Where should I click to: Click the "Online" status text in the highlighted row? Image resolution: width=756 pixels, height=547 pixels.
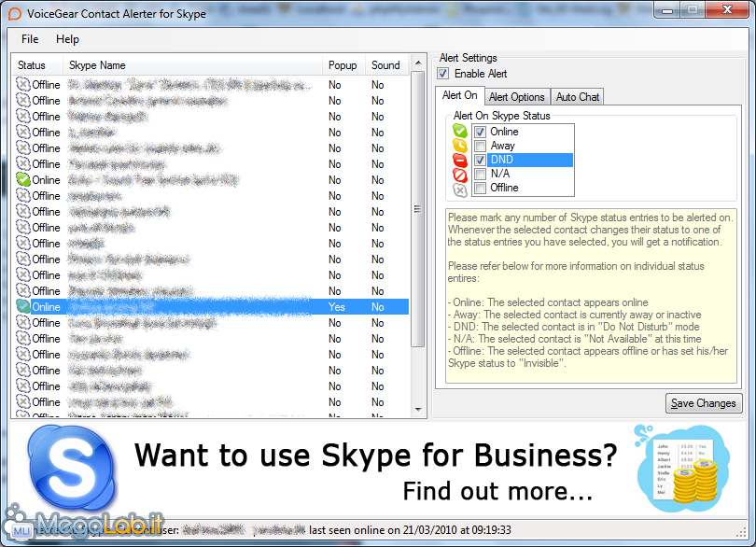coord(47,307)
